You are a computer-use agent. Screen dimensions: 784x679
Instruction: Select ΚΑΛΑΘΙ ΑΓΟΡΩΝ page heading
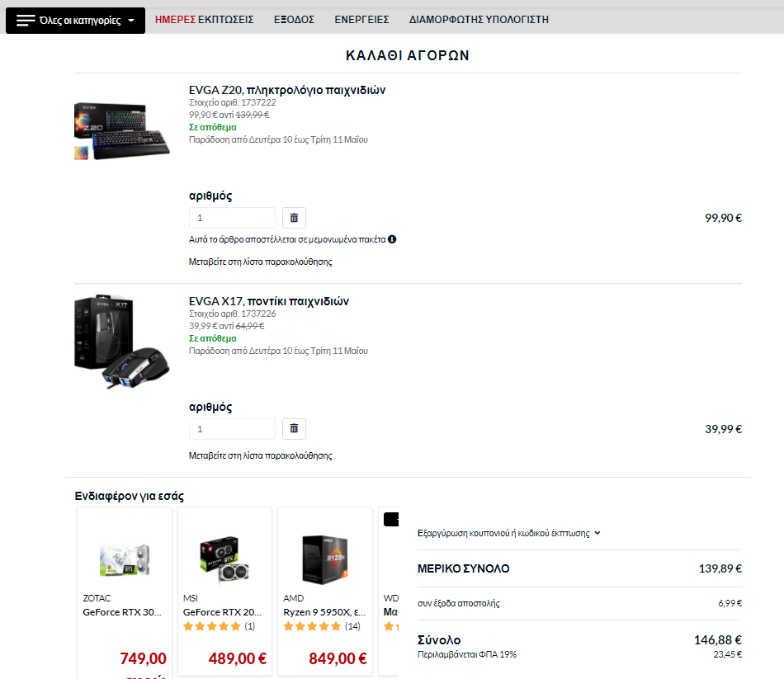tap(408, 55)
